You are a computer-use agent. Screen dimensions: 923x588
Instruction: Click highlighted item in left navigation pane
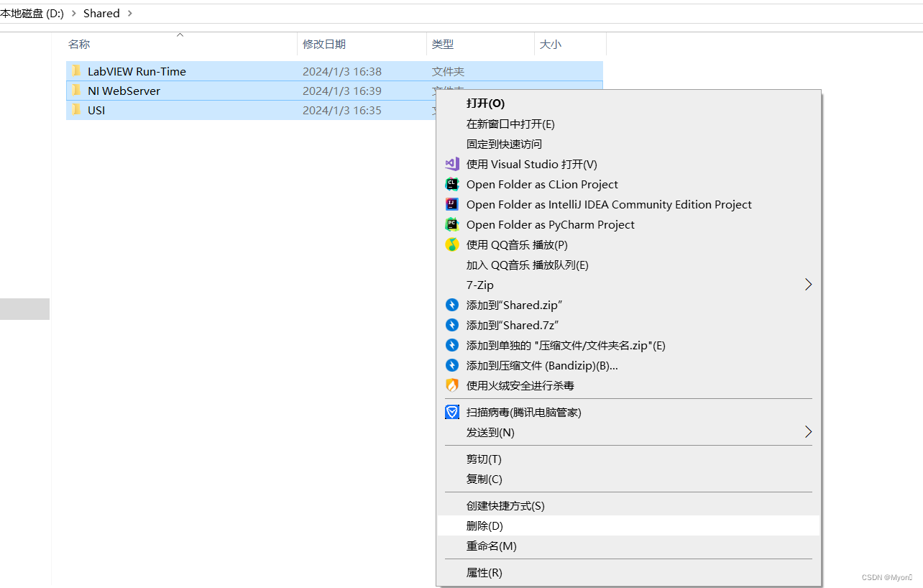tap(24, 308)
